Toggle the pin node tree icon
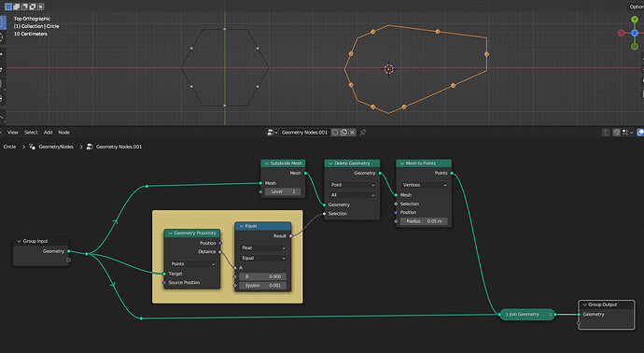 point(363,133)
